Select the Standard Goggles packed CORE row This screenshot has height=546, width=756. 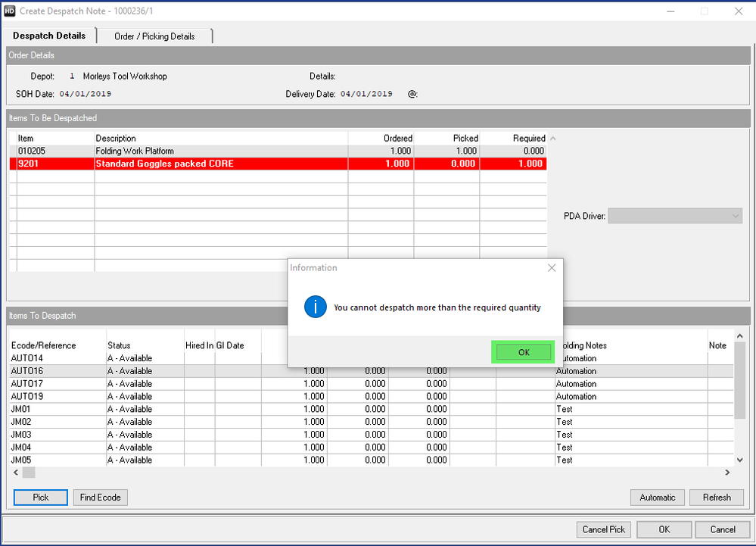click(164, 164)
